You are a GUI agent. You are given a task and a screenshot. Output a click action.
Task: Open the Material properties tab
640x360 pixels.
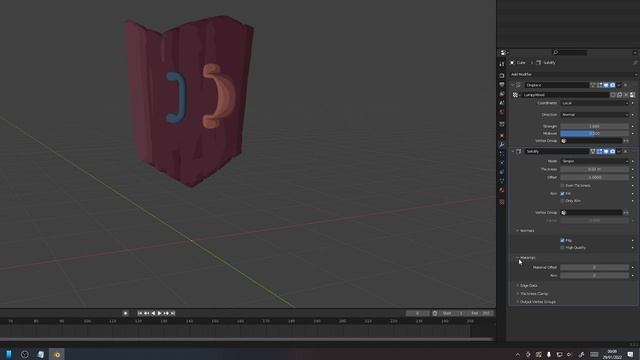coord(502,190)
